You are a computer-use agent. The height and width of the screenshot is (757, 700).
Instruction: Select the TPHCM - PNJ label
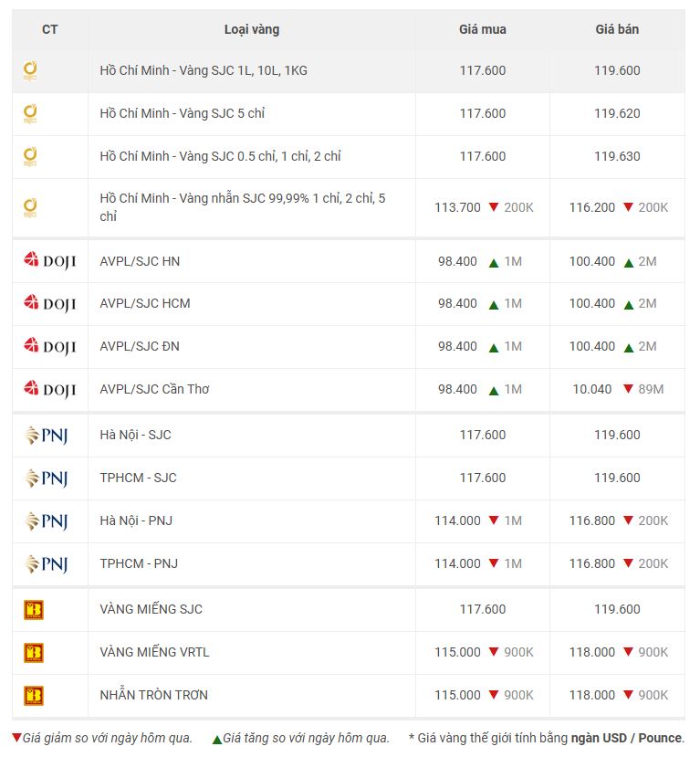(x=139, y=563)
